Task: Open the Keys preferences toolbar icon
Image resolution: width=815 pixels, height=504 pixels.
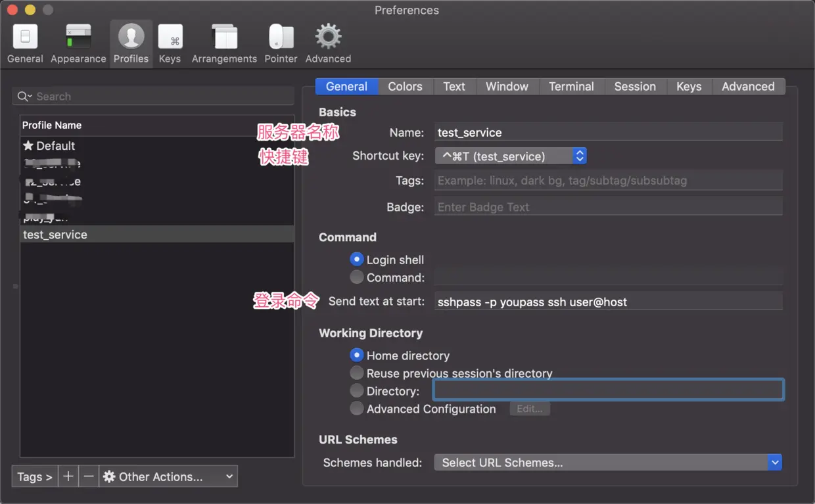Action: [170, 43]
